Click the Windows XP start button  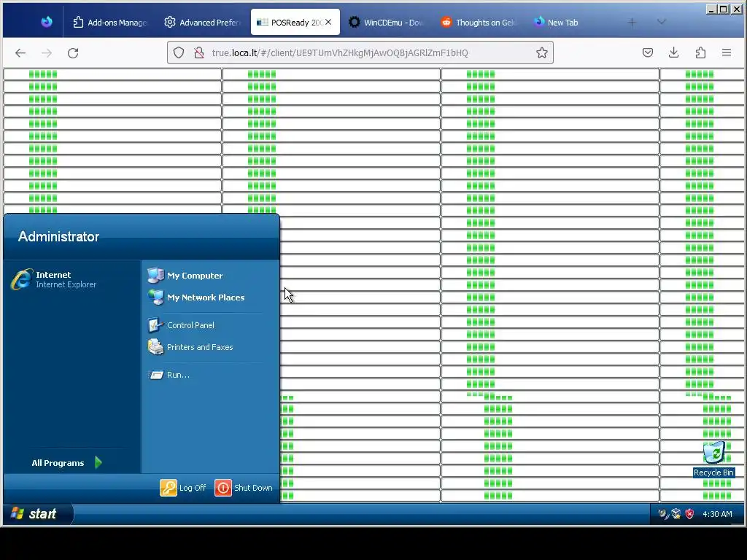pos(38,514)
